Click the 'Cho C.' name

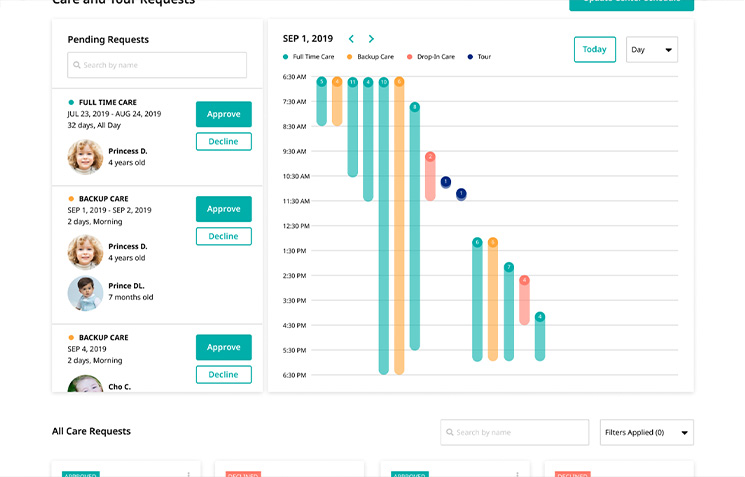(x=120, y=387)
